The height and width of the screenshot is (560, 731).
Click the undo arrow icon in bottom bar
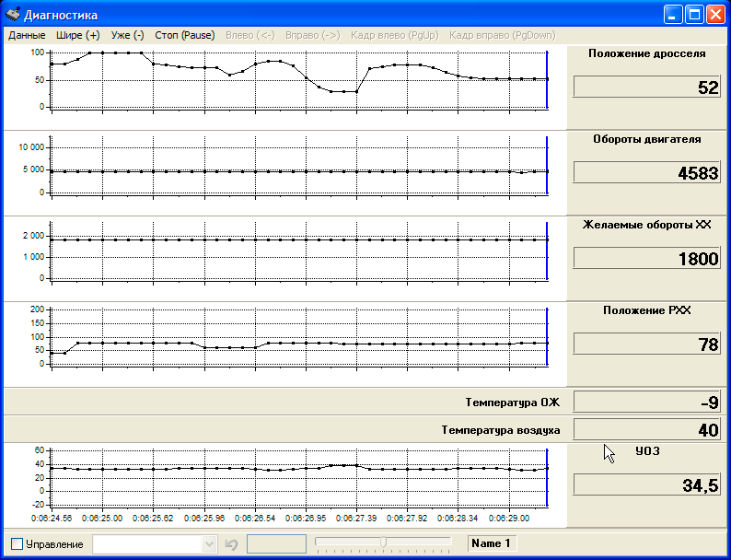coord(231,544)
